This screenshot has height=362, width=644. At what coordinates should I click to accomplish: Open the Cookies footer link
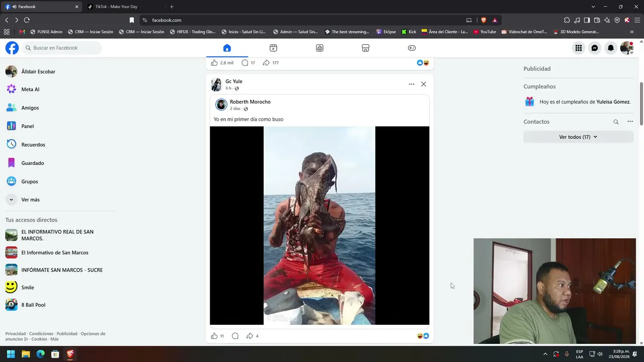pos(39,339)
